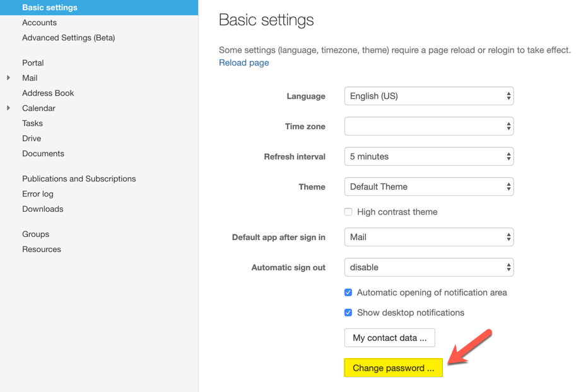Image resolution: width=581 pixels, height=392 pixels.
Task: Open the Theme dropdown
Action: pyautogui.click(x=429, y=187)
